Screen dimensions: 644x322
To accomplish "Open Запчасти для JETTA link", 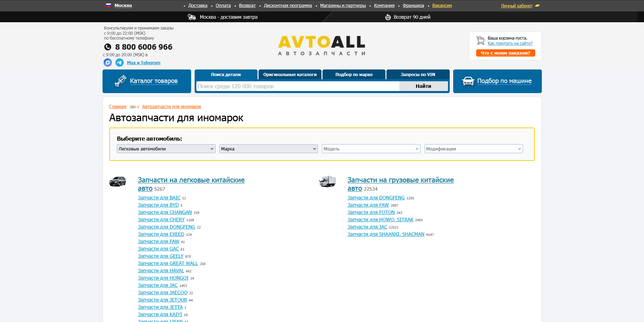I will pyautogui.click(x=160, y=307).
